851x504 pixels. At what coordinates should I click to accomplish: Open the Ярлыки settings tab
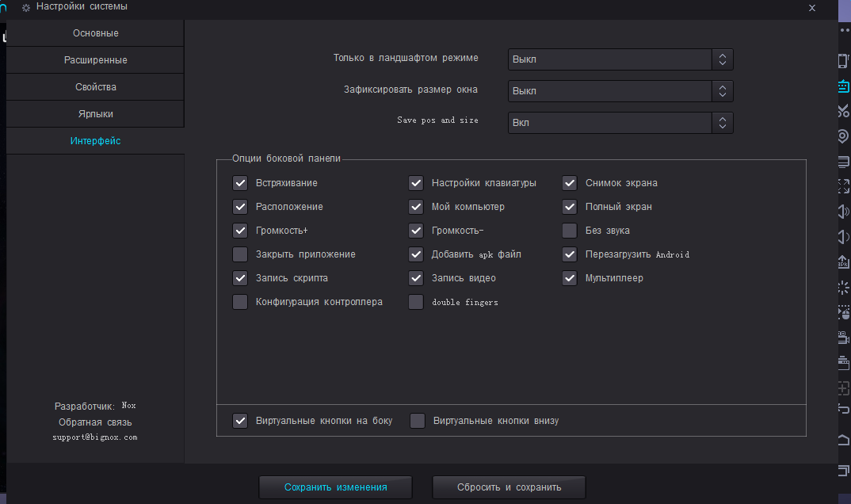(96, 114)
